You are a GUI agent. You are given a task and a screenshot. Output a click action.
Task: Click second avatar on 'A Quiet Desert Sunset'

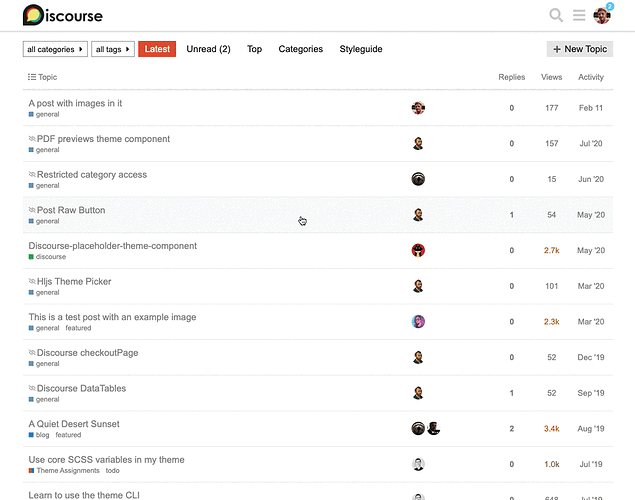pyautogui.click(x=434, y=428)
